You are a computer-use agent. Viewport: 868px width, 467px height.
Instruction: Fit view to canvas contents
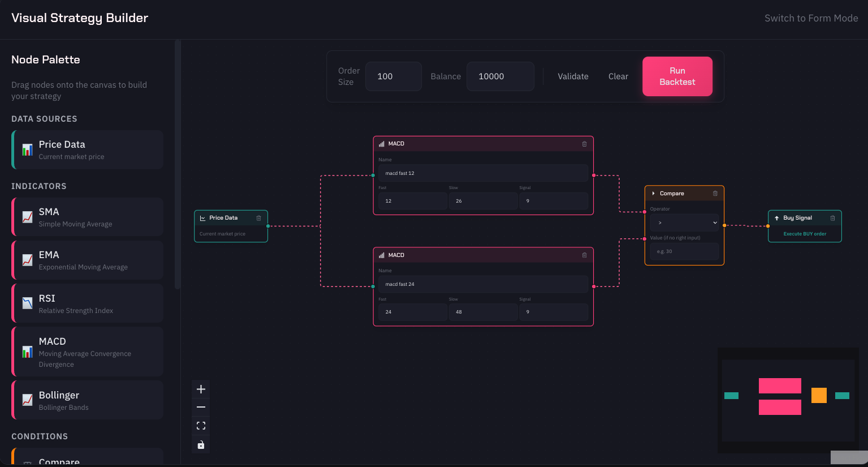coord(201,426)
